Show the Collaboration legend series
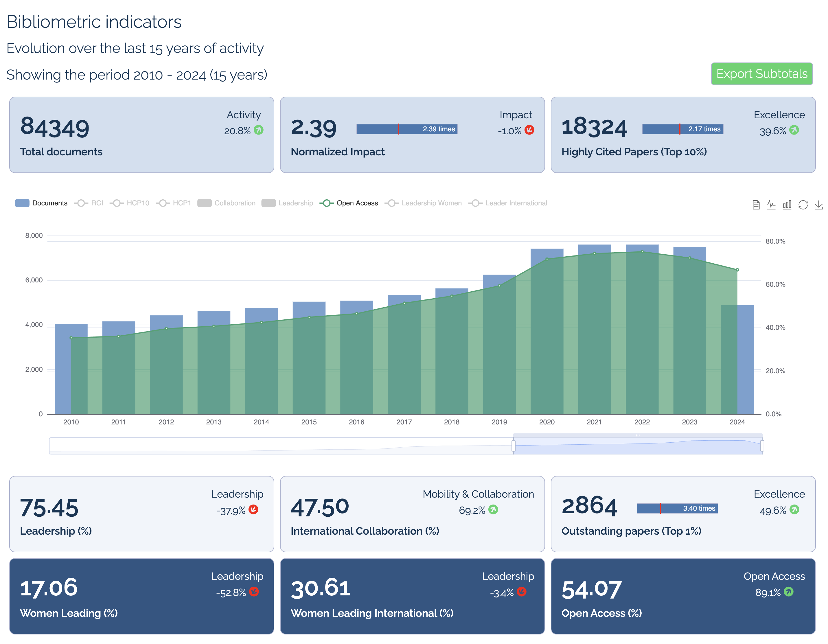828x644 pixels. [x=226, y=203]
